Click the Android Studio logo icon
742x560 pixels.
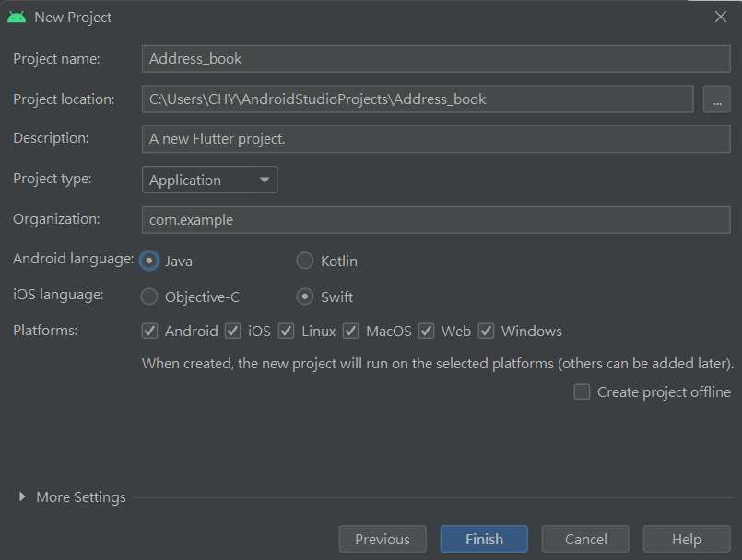pos(17,17)
